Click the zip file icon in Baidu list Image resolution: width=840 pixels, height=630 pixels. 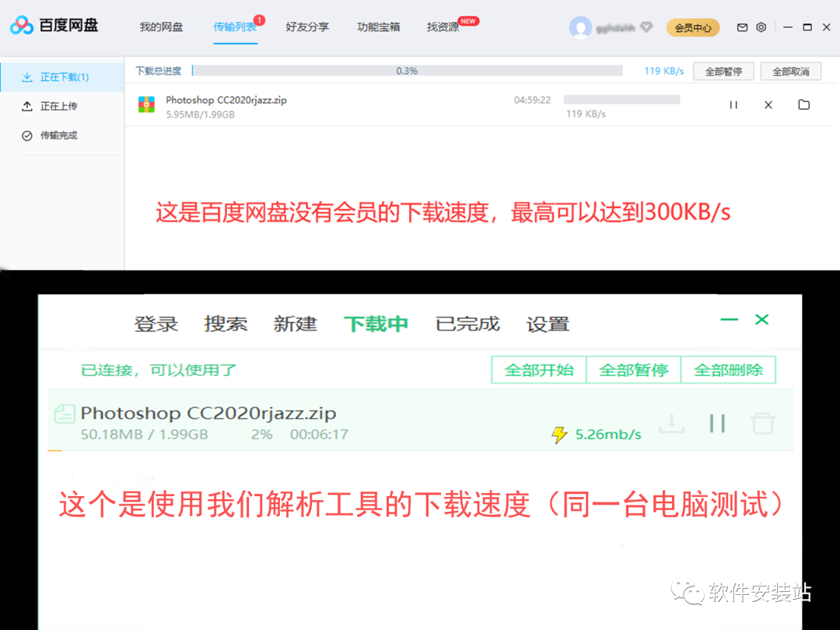pos(146,104)
